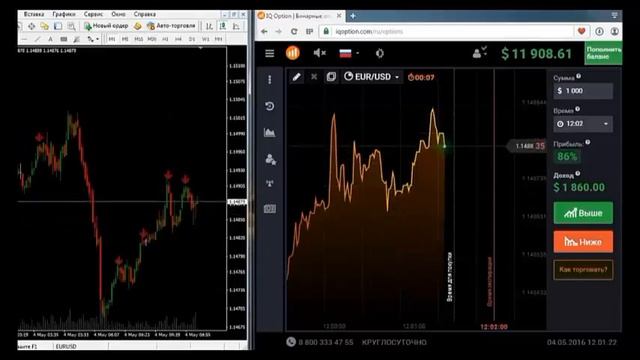Go back in the browser
This screenshot has height=360, width=640.
pyautogui.click(x=264, y=31)
